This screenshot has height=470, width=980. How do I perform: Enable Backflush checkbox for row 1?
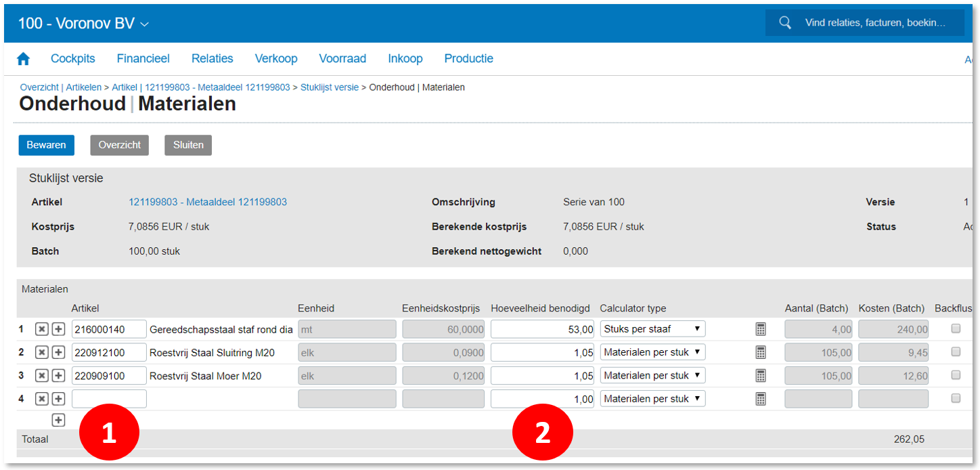click(955, 328)
